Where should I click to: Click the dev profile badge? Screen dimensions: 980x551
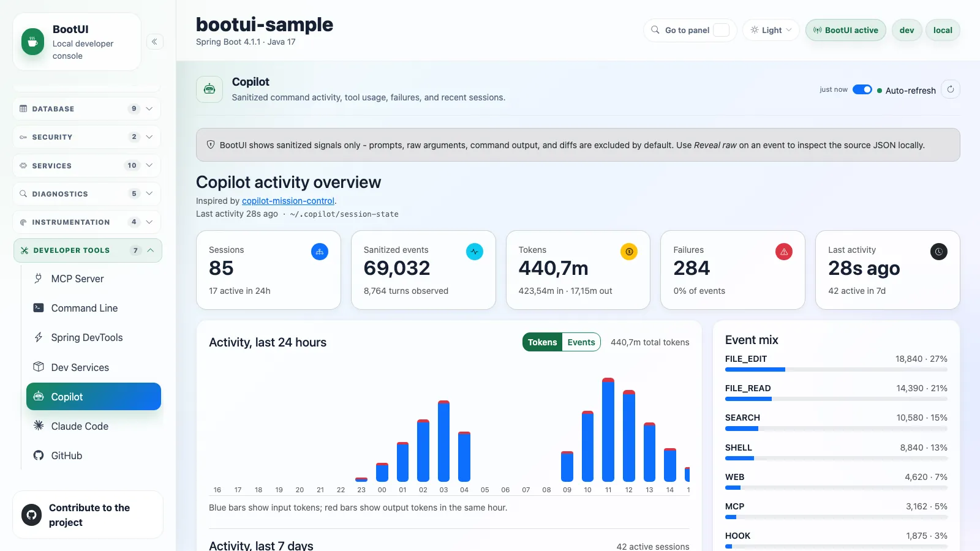(907, 30)
